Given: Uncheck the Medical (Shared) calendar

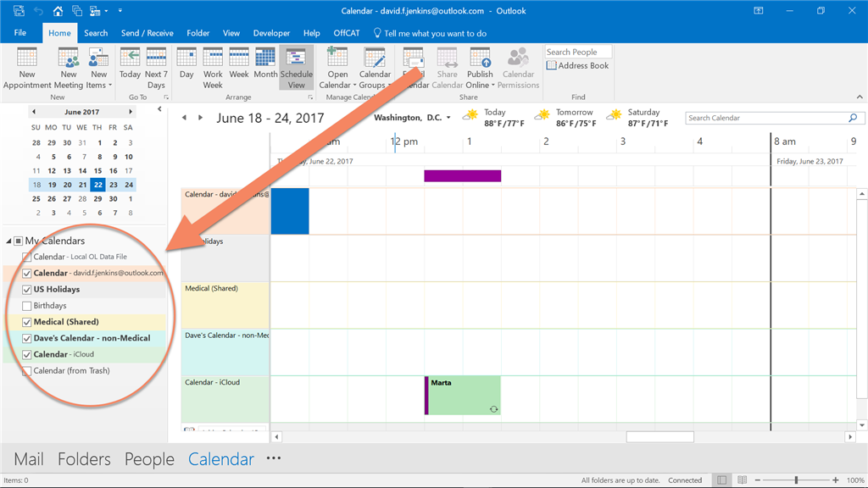Looking at the screenshot, I should point(26,322).
